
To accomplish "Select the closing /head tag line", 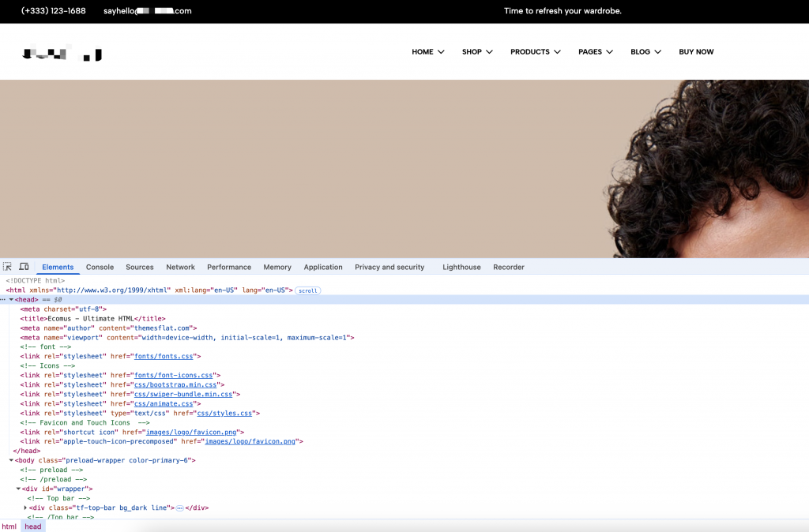I will (27, 451).
